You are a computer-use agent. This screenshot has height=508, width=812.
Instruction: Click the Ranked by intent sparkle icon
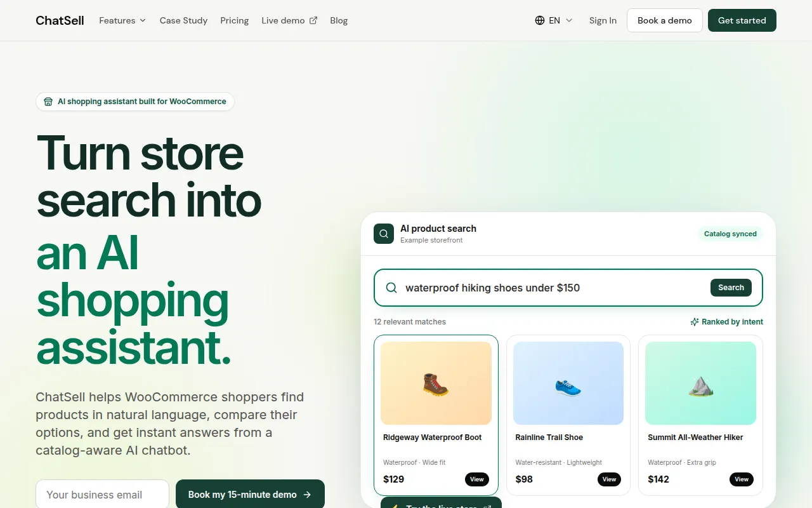[695, 322]
